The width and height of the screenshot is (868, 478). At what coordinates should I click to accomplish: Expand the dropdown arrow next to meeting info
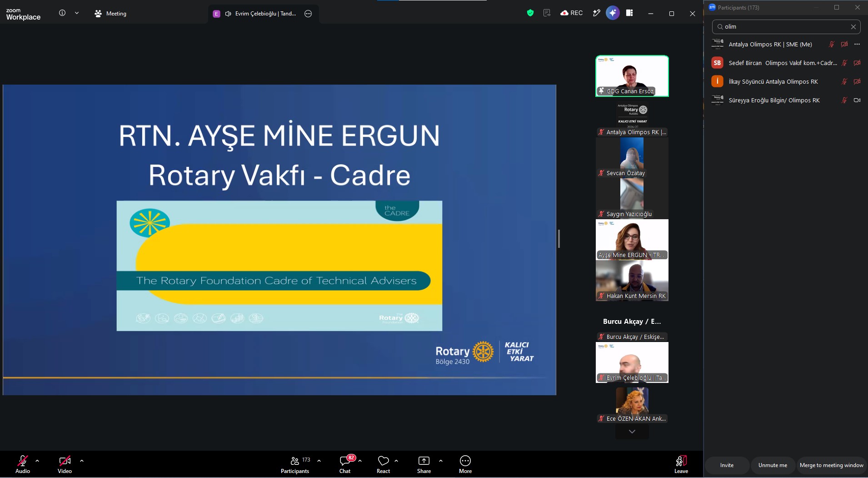tap(77, 13)
